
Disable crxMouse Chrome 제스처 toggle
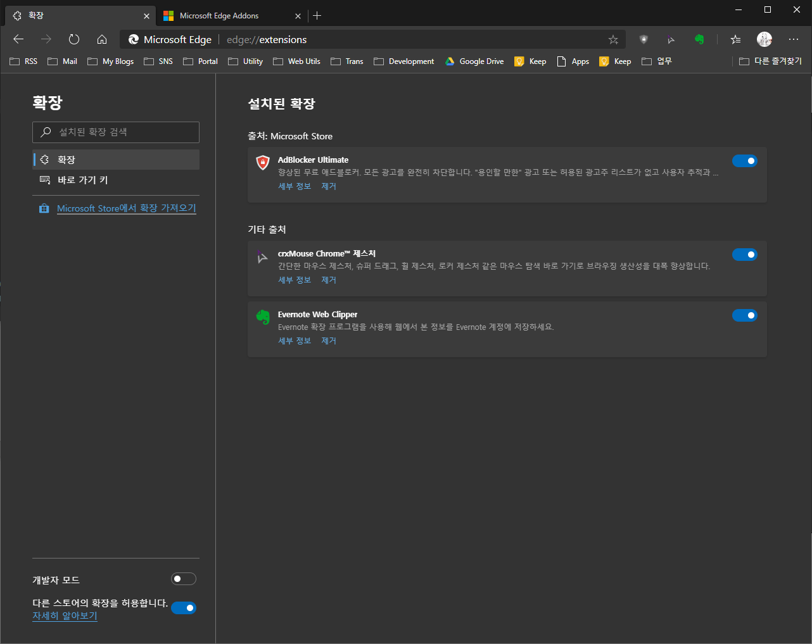click(x=744, y=255)
